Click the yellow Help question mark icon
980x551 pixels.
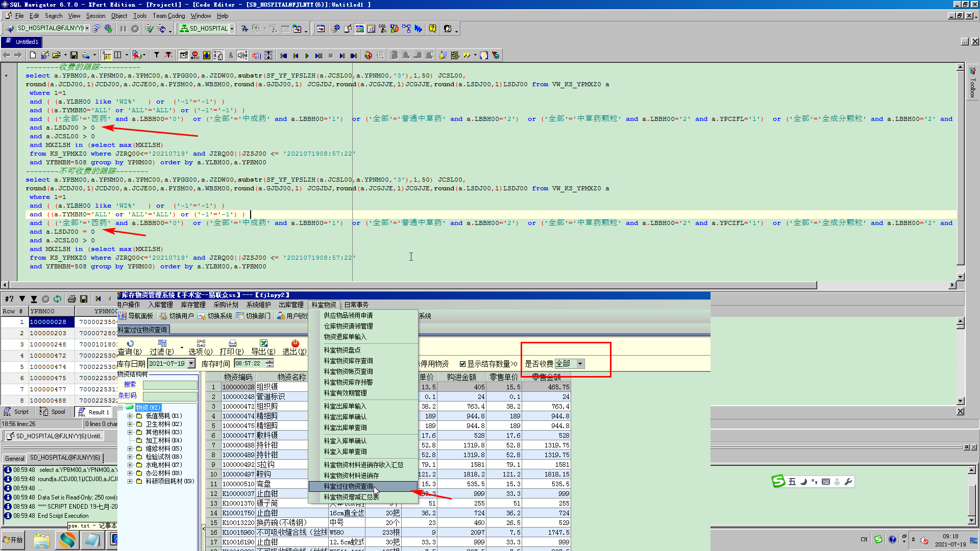[432, 29]
